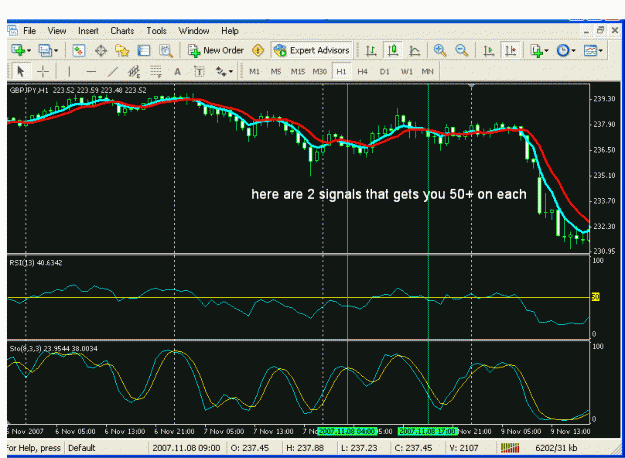Click the Profiles icon

pos(45,50)
